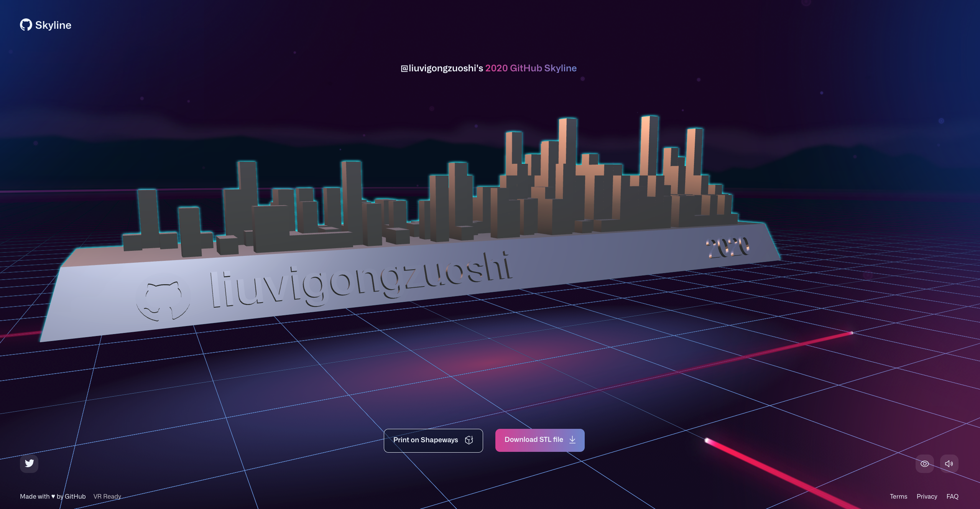This screenshot has height=509, width=980.
Task: Click the @liuvigongzuoshi's username in the heading
Action: (442, 68)
